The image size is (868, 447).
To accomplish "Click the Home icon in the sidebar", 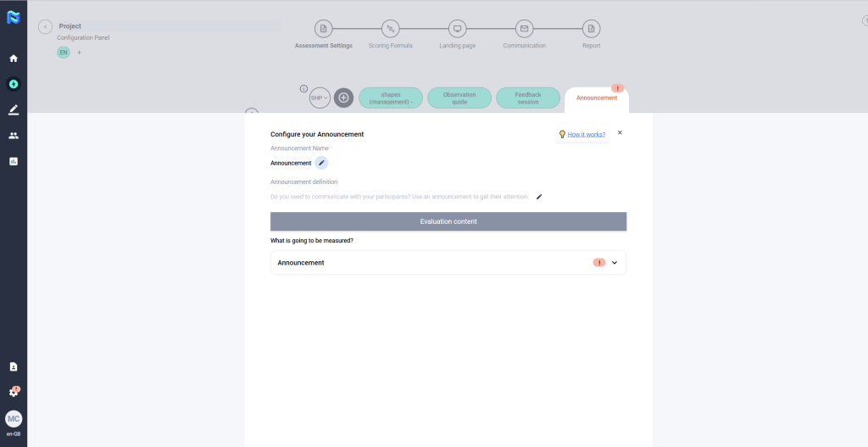I will (14, 59).
